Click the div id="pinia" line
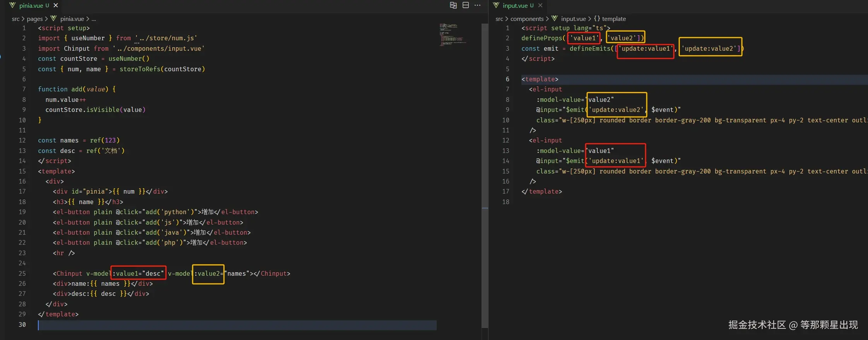This screenshot has width=868, height=340. point(110,191)
